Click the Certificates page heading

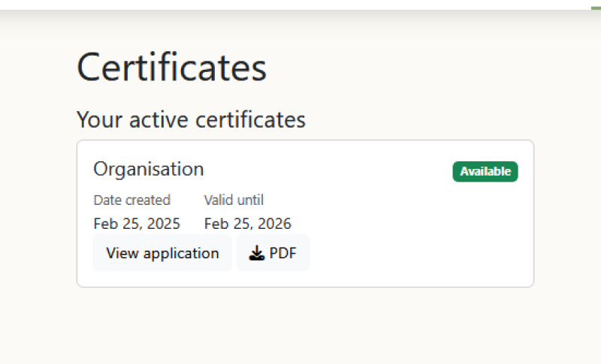tap(172, 68)
